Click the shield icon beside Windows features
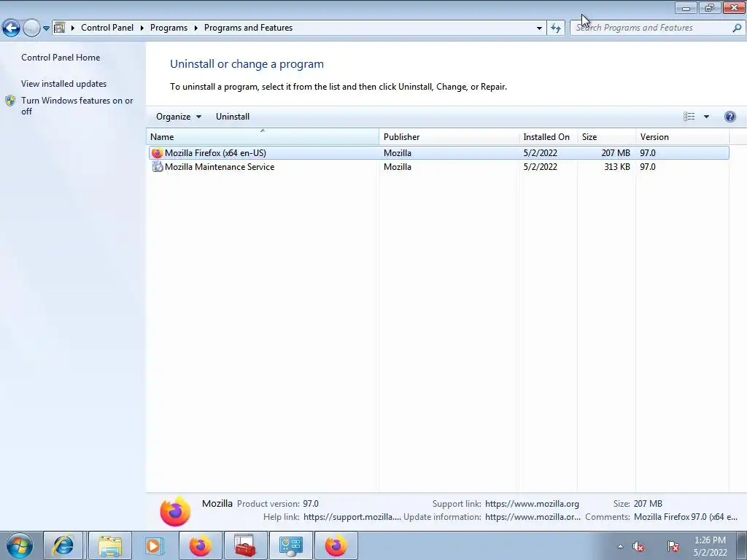This screenshot has height=560, width=747. (x=10, y=101)
